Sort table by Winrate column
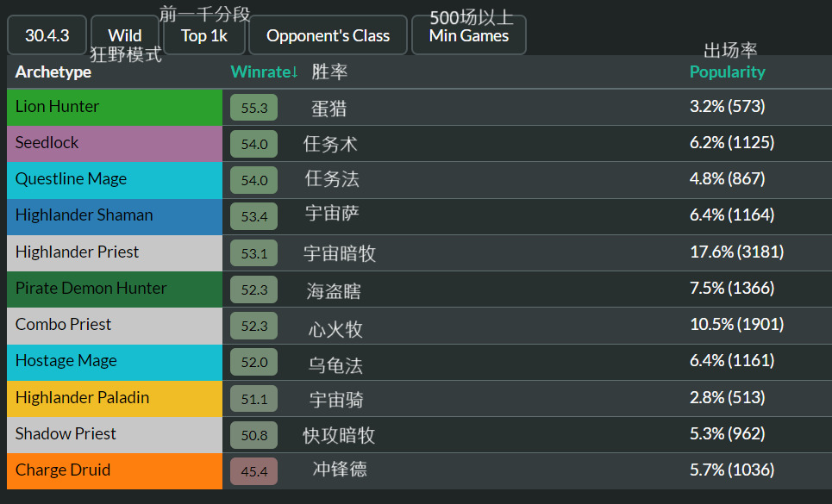 click(x=264, y=72)
